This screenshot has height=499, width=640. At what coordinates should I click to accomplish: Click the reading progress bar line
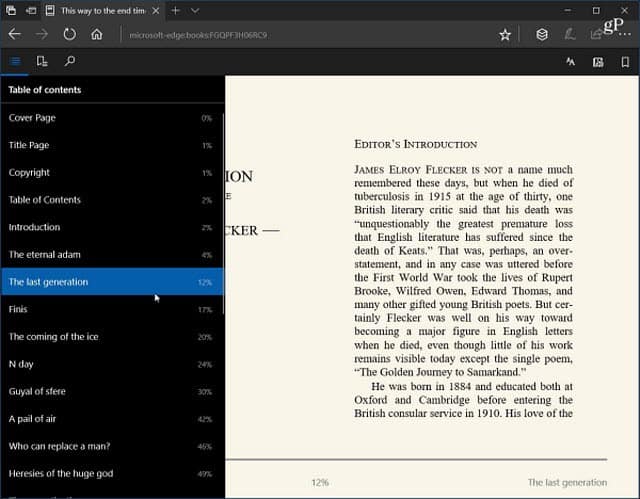pyautogui.click(x=416, y=459)
